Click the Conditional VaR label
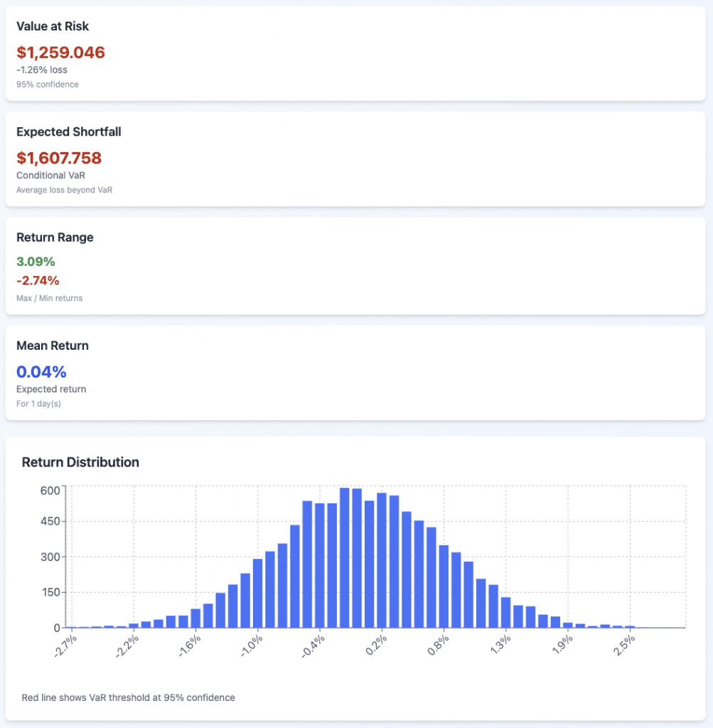Image resolution: width=713 pixels, height=728 pixels. [x=48, y=176]
